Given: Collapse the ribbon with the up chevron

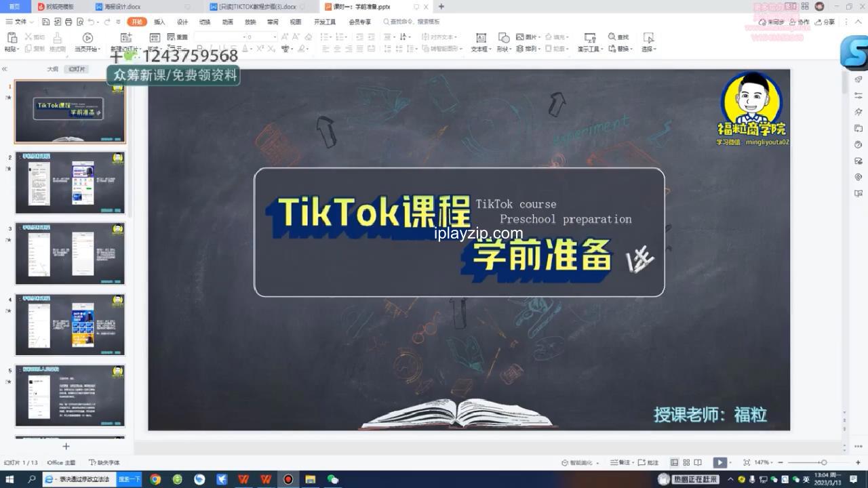Looking at the screenshot, I should (859, 22).
